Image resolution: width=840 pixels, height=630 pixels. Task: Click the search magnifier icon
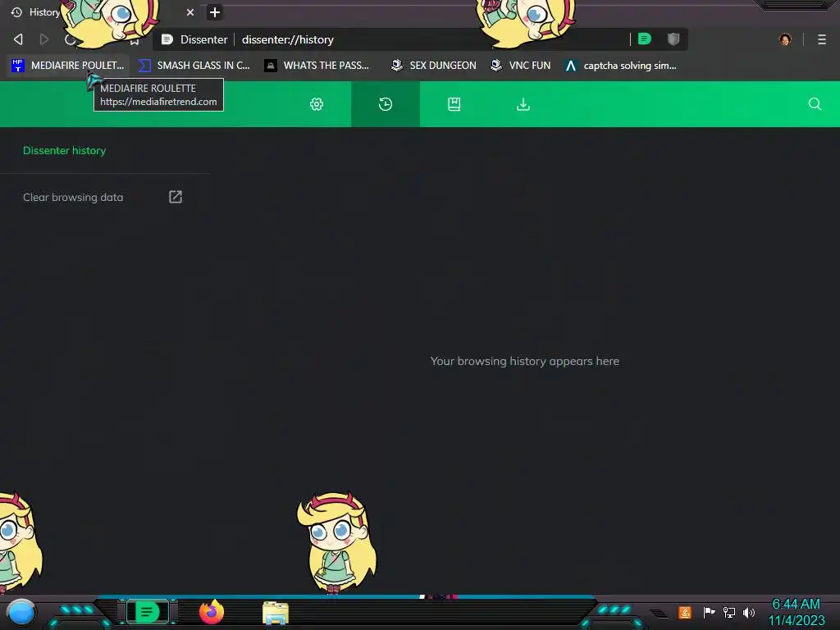tap(815, 104)
